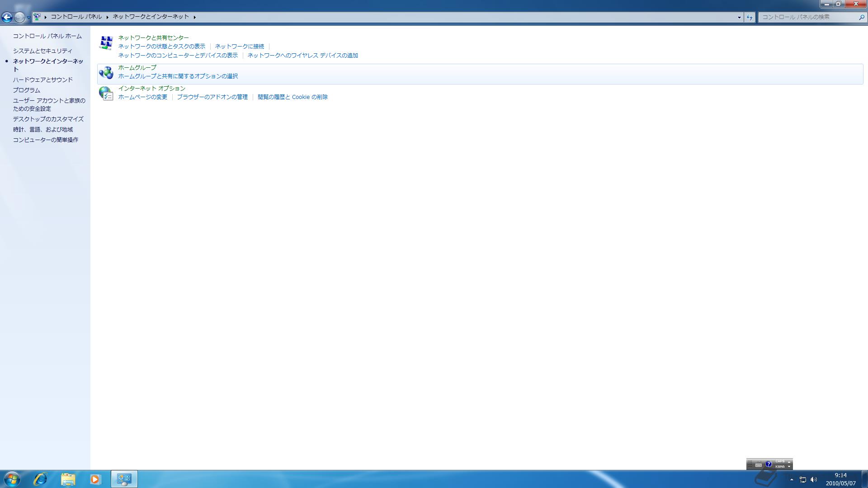
Task: Click Show desktop button at taskbar end
Action: (864, 479)
